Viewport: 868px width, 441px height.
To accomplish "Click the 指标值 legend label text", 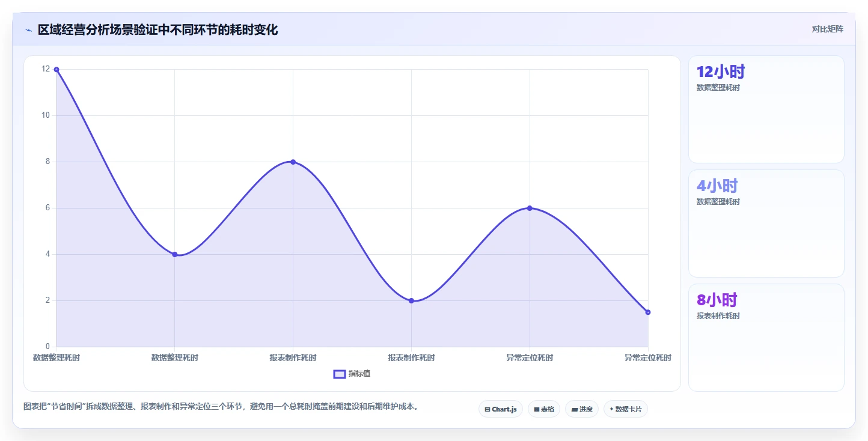I will [359, 374].
